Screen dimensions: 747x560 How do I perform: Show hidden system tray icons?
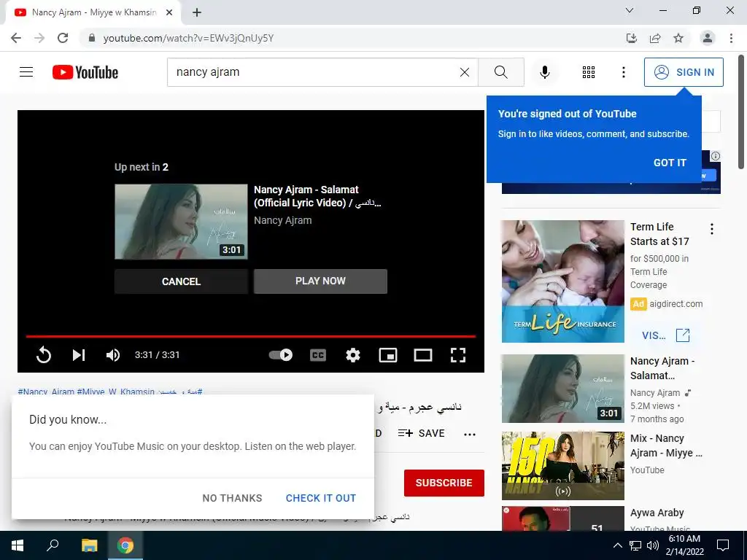[x=617, y=545]
